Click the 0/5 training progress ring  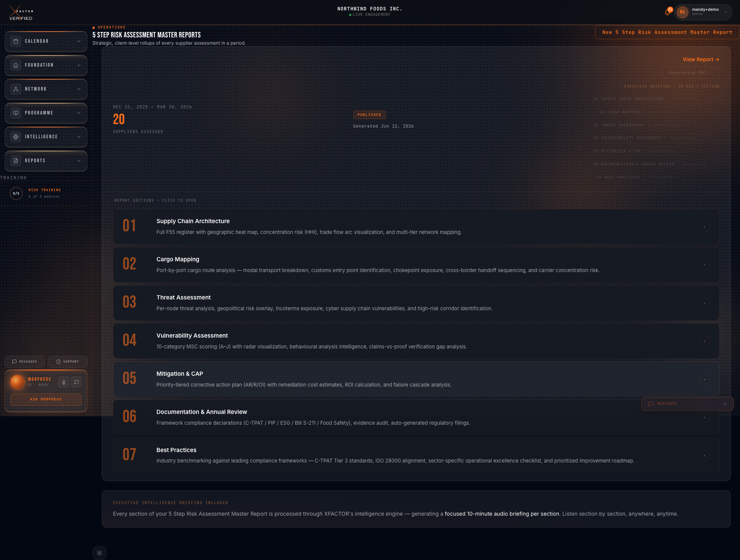click(16, 193)
